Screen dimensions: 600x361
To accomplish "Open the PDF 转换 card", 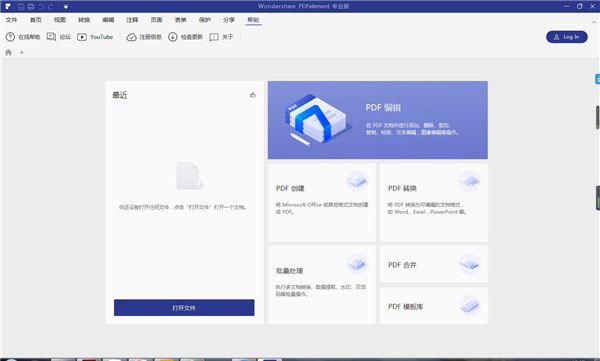I will tap(434, 203).
